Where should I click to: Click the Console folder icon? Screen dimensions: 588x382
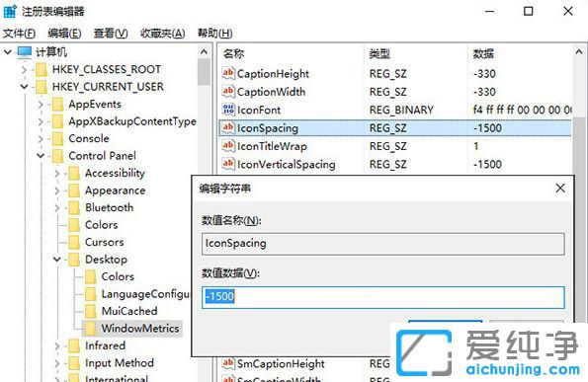tap(57, 139)
